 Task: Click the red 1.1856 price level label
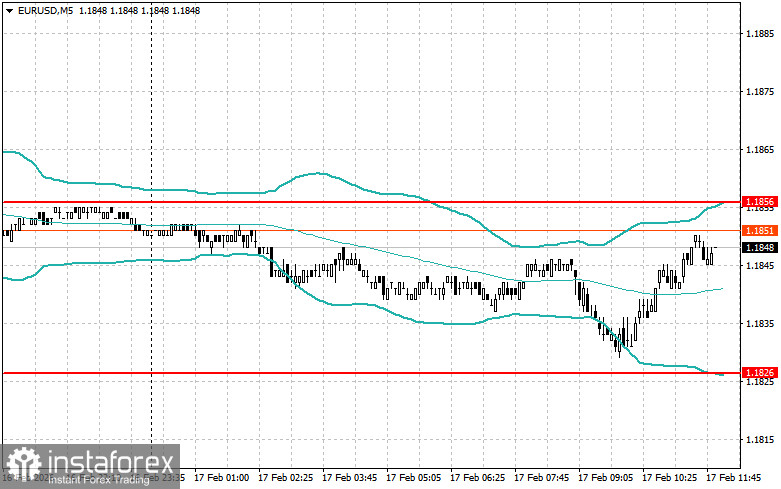pos(760,202)
